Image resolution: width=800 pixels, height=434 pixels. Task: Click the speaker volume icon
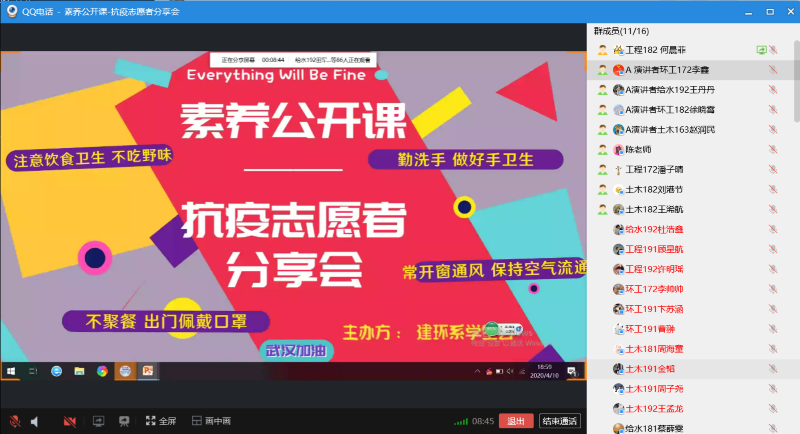(x=35, y=421)
